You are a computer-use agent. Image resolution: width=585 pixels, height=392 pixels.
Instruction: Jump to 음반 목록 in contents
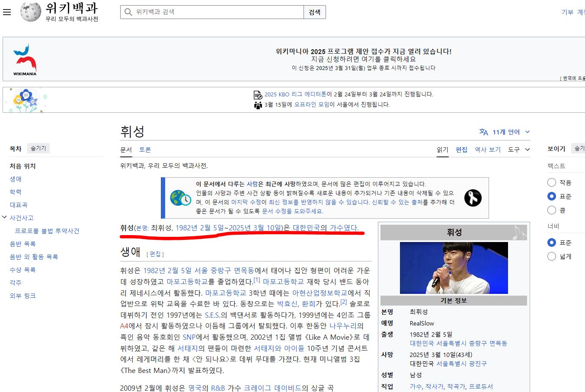point(22,244)
